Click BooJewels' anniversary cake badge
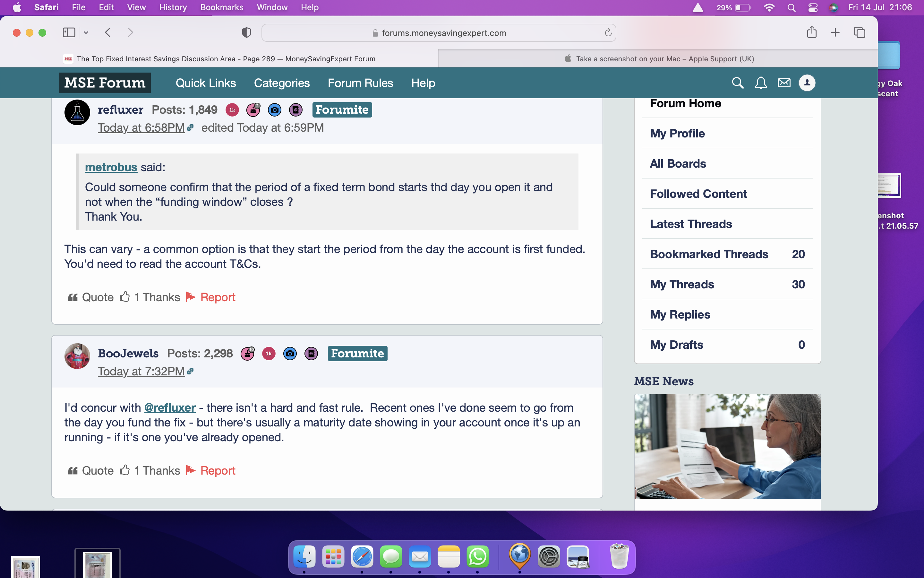 pos(247,354)
